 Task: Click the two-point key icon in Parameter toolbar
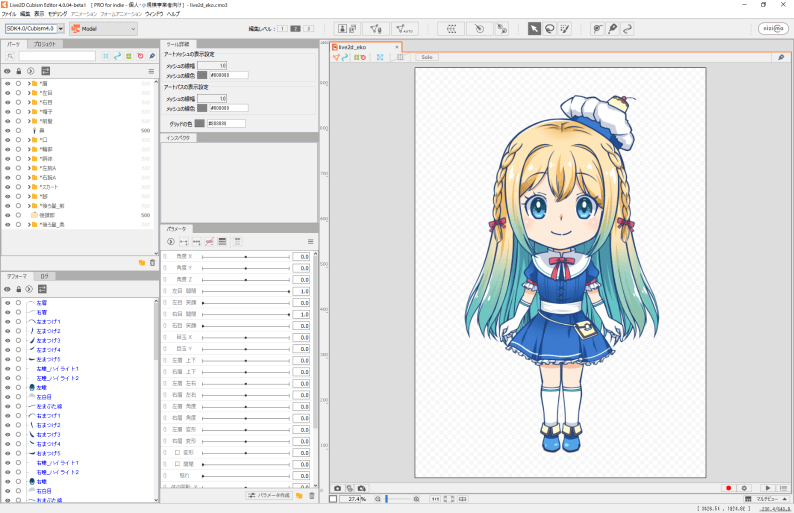(x=183, y=242)
